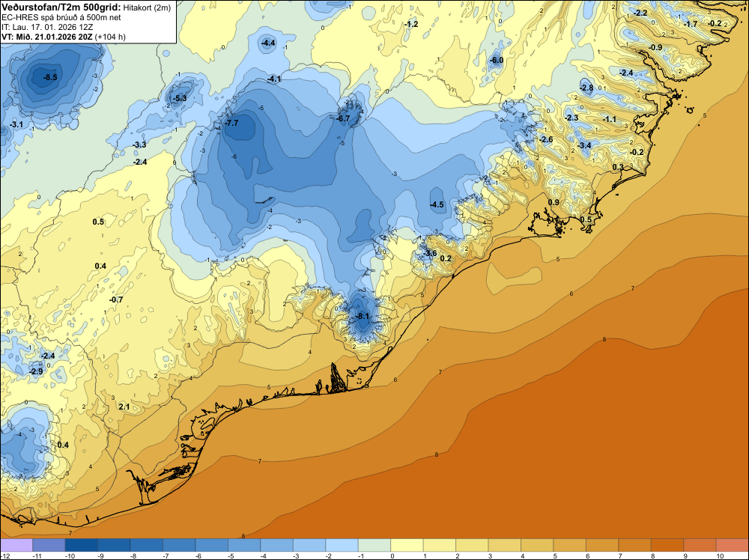
Task: Pick the legend swatch between 3 and 4
Action: [504, 545]
